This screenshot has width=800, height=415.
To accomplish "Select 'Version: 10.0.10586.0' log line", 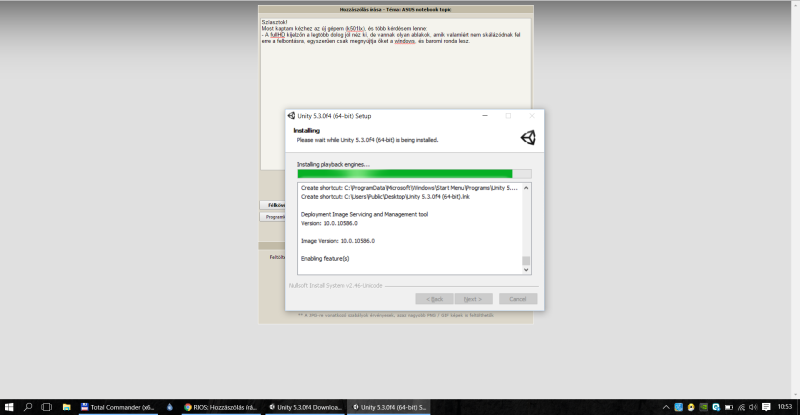I will 329,223.
